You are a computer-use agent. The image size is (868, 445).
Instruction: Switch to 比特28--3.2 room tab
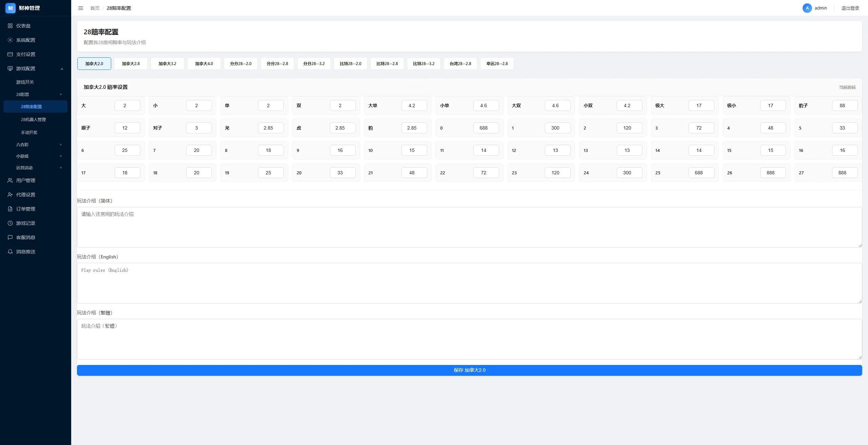[424, 64]
